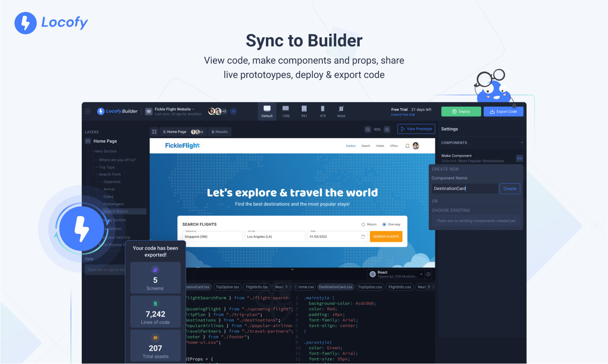Click the Export Code button
Viewport: 608px width, 364px height.
coord(504,111)
